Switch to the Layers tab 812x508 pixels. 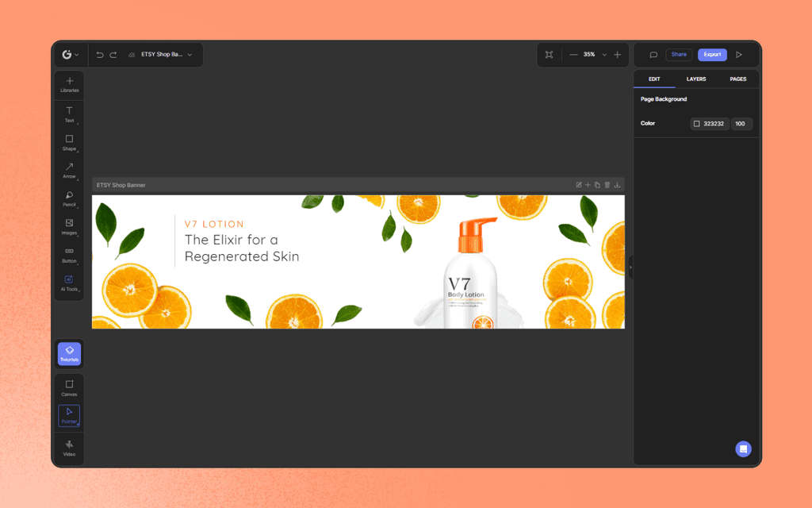point(696,79)
